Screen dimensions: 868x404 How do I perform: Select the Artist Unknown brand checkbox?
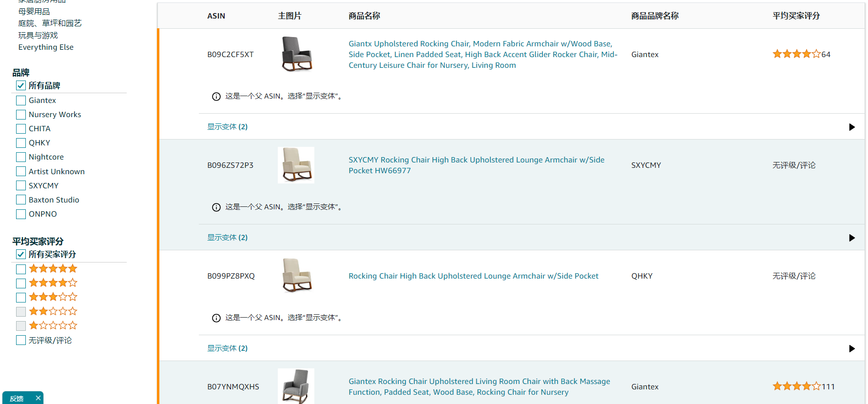click(21, 171)
